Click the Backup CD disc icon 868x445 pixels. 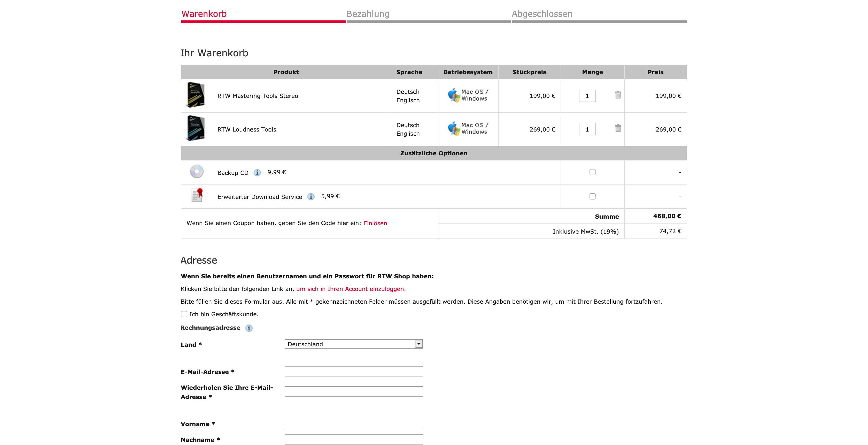coord(197,172)
